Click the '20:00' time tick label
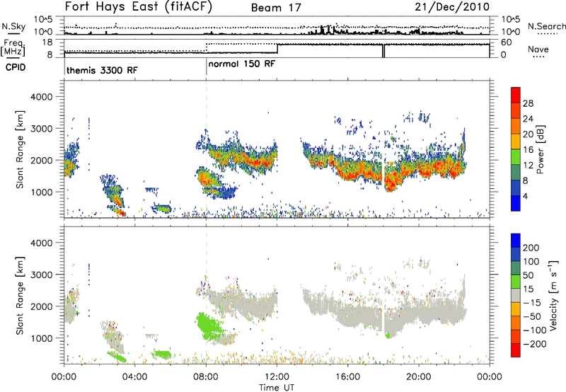Viewport: 566px width, 392px height. click(419, 377)
